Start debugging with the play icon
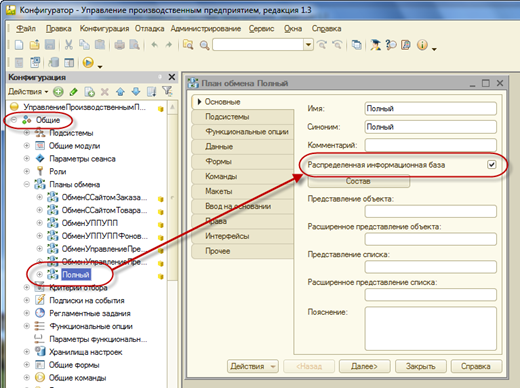Screen dimensions: 520x388 tap(88, 62)
